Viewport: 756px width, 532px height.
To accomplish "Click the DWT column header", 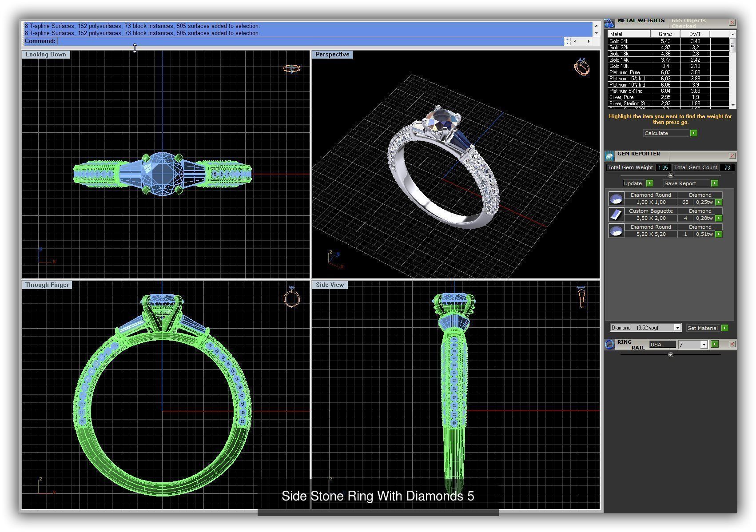I will (x=695, y=34).
